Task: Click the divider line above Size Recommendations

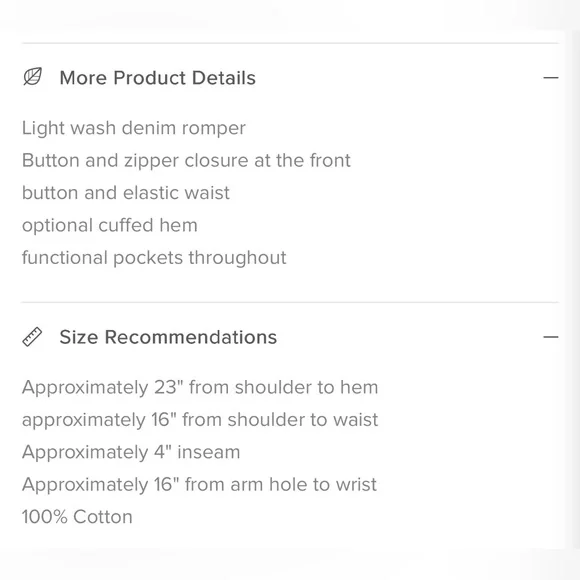Action: coord(290,302)
